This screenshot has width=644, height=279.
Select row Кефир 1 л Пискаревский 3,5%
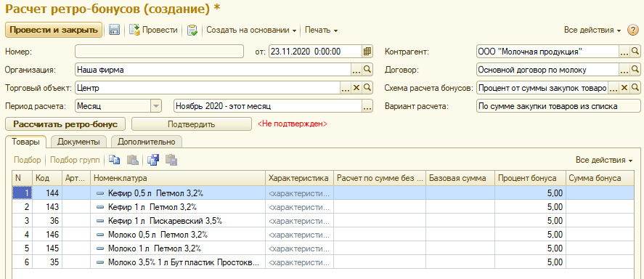tap(323, 221)
